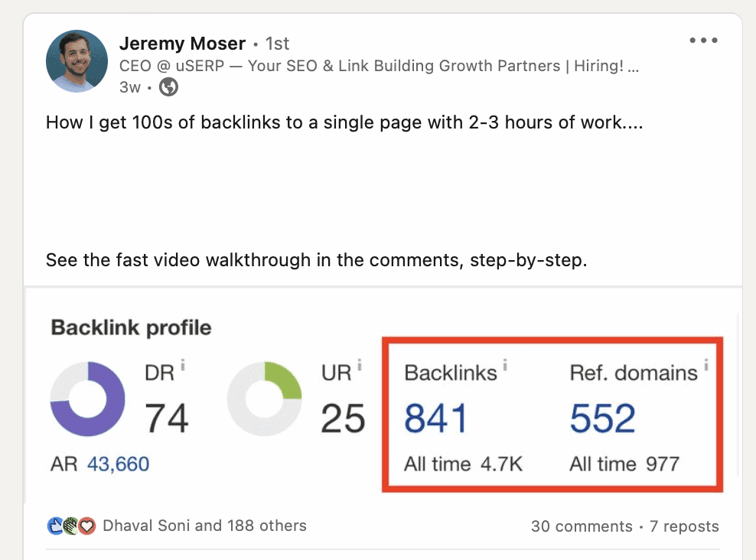Click the Backlinks info icon
The image size is (756, 560).
point(505,365)
